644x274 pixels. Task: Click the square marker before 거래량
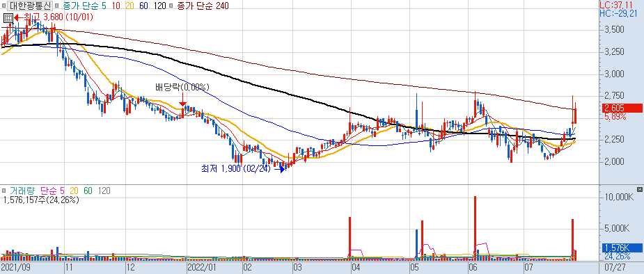[x=3, y=191]
